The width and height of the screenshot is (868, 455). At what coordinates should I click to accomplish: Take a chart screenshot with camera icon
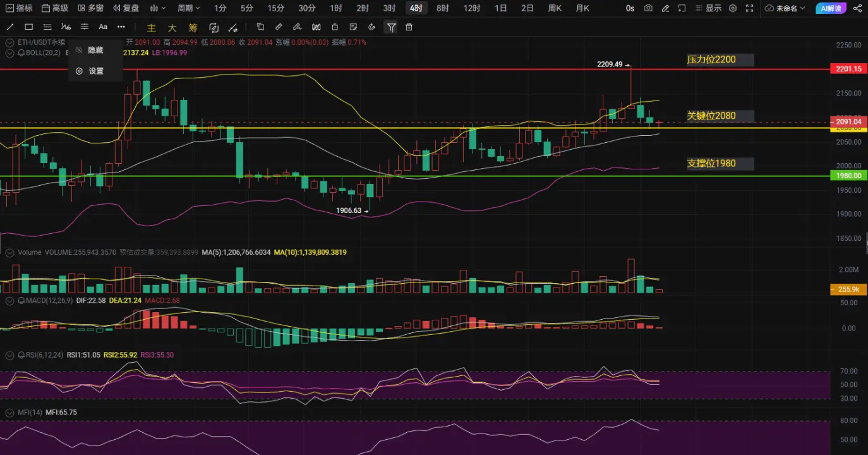click(648, 8)
